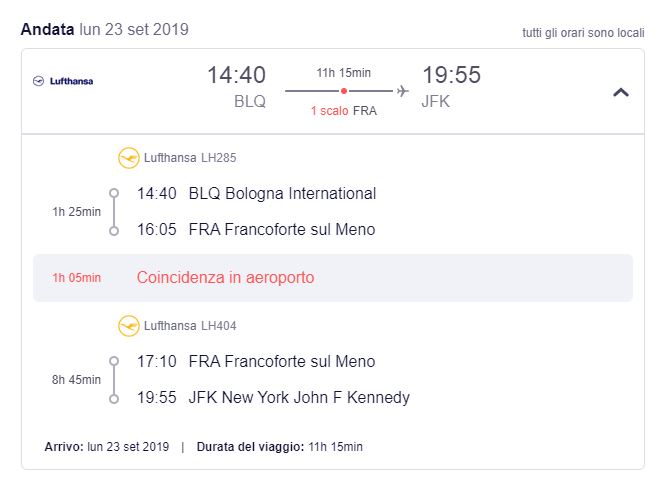Collapse the flight details chevron
This screenshot has width=664, height=484.
[x=620, y=92]
